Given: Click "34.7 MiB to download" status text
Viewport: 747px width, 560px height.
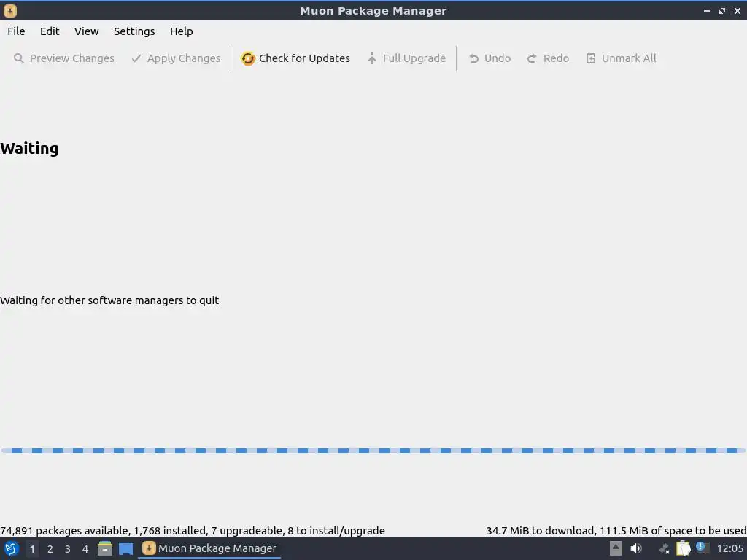Looking at the screenshot, I should tap(541, 531).
